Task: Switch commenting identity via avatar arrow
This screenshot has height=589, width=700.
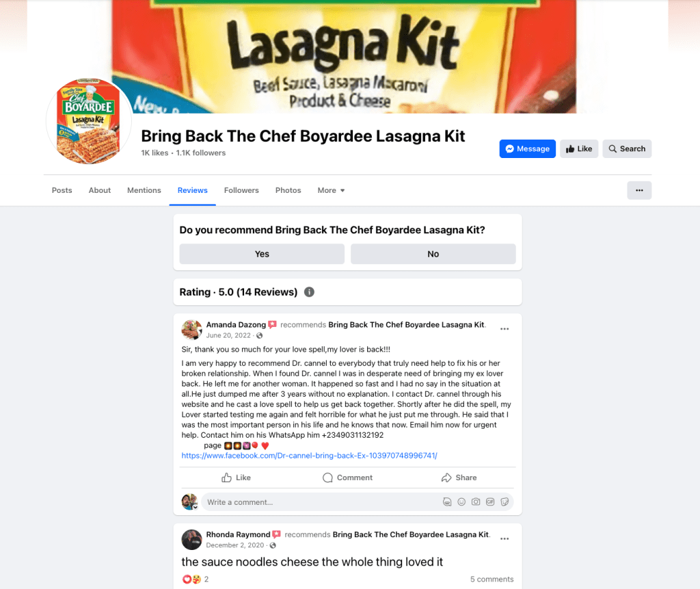Action: coord(195,507)
